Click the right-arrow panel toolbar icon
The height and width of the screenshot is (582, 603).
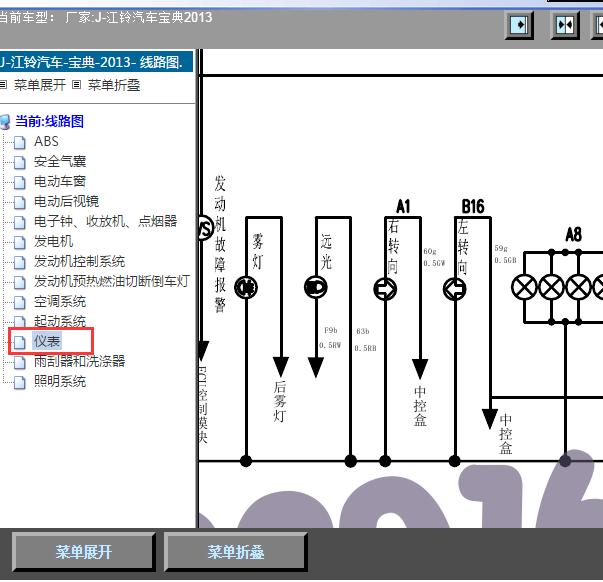tap(519, 25)
